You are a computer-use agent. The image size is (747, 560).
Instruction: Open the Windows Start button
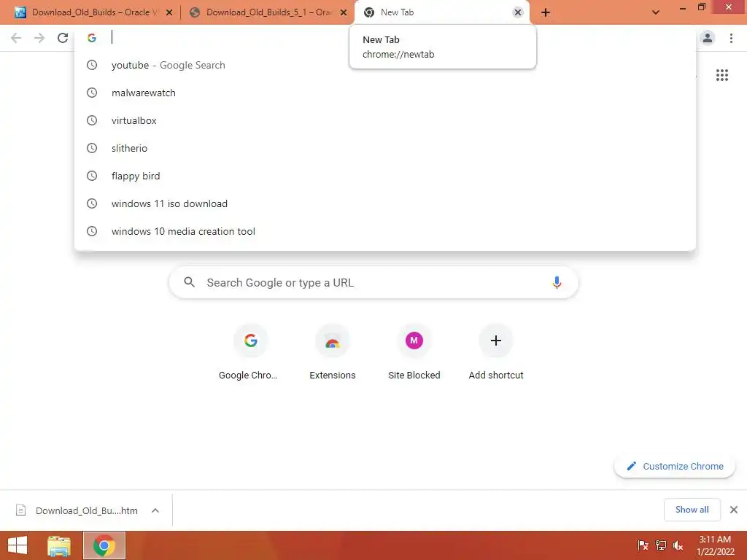[x=18, y=545]
